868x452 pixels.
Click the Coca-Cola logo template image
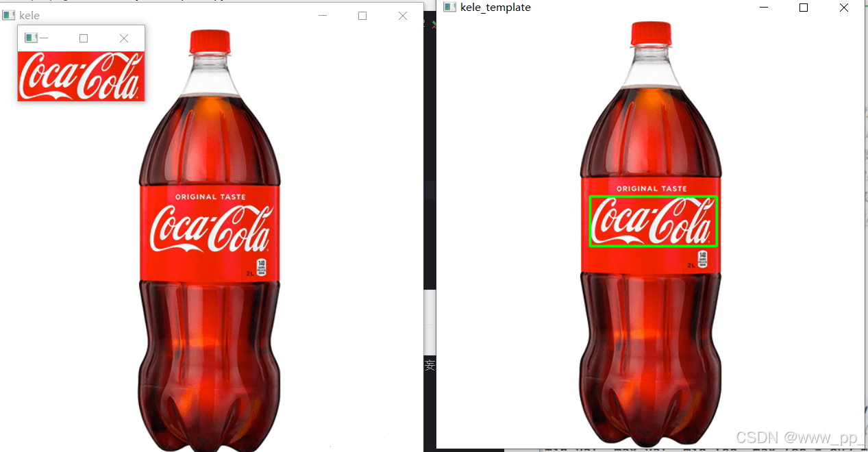pos(81,76)
